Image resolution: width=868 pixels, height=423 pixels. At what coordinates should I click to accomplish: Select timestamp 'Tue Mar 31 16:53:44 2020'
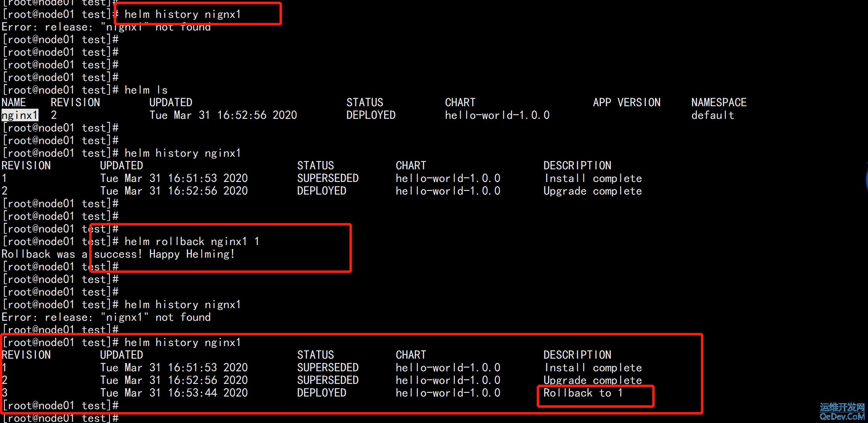point(174,393)
